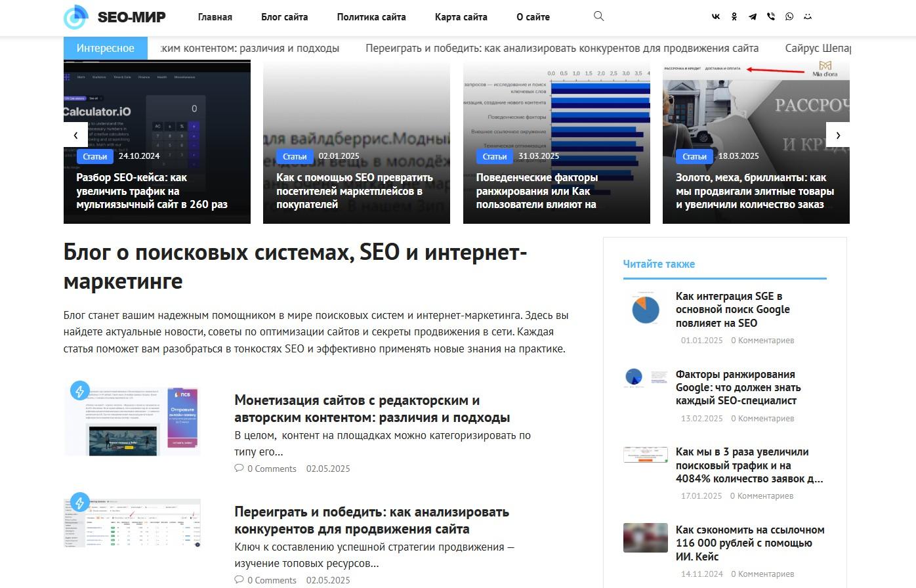The height and width of the screenshot is (588, 916).
Task: Click the Переиграть и победить article thumbnail
Action: 132,523
